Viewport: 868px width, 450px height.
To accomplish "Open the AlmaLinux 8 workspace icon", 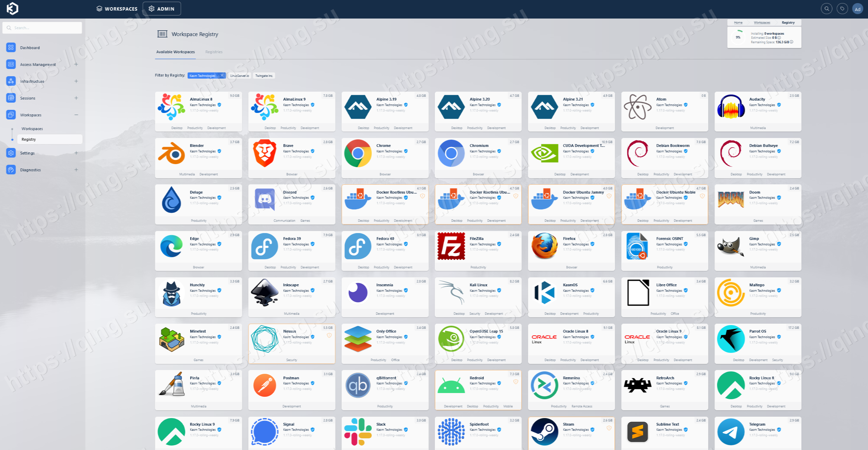I will (x=171, y=107).
